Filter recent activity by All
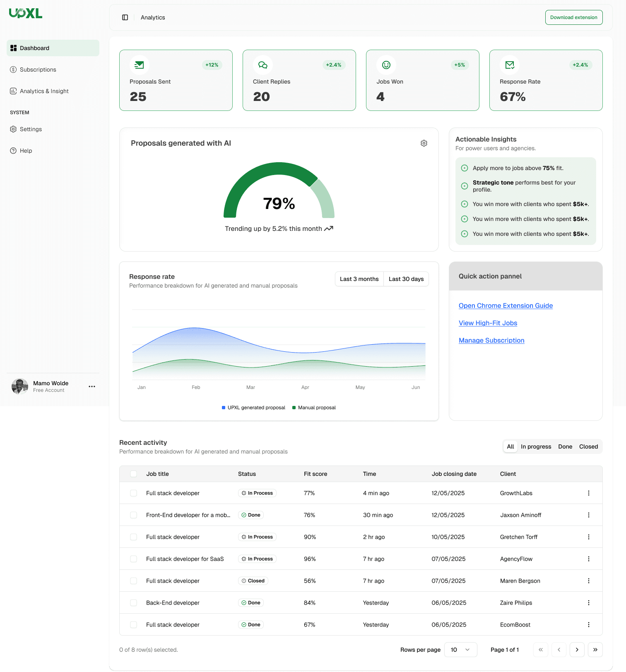This screenshot has width=626, height=672. (510, 446)
